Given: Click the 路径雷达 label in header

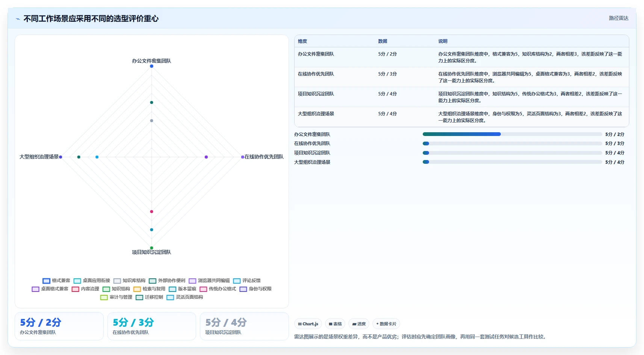Looking at the screenshot, I should (x=618, y=18).
